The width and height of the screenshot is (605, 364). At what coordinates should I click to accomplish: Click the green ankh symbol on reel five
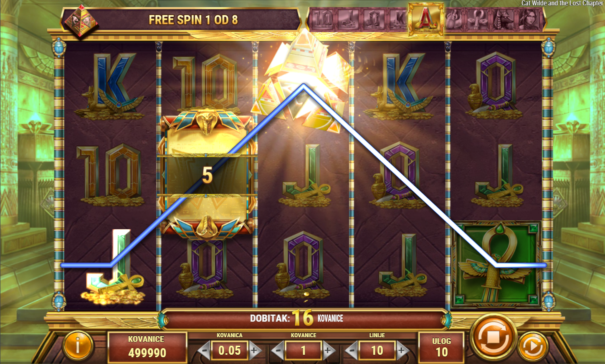pos(496,264)
